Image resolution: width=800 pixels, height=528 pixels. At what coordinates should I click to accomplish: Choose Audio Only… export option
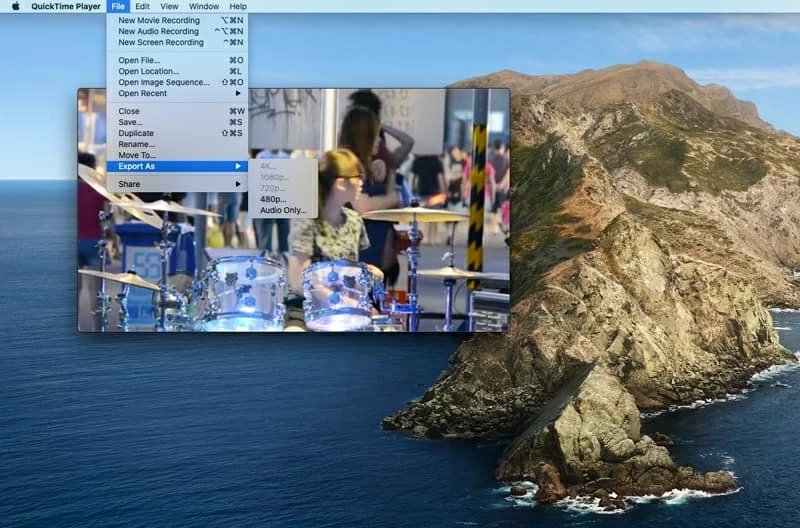(283, 210)
